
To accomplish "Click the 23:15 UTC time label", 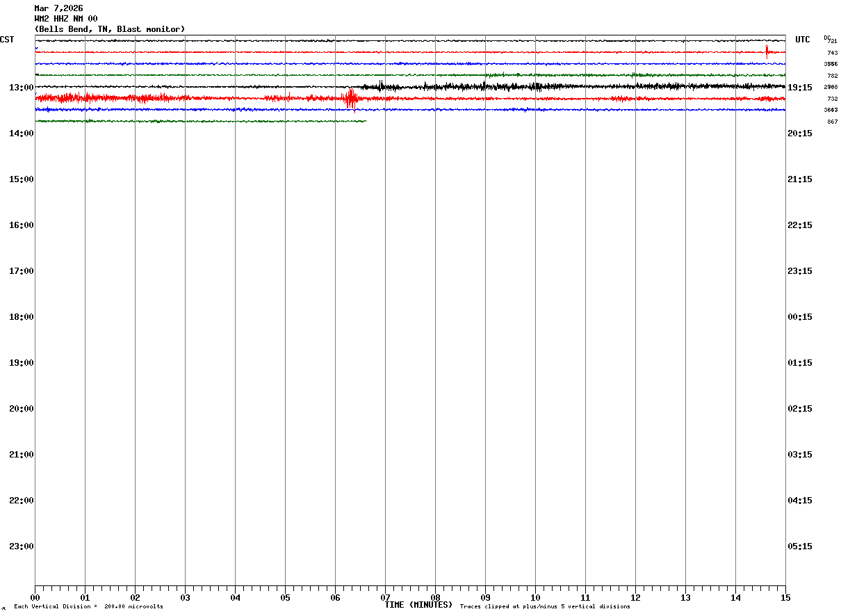I will 800,271.
